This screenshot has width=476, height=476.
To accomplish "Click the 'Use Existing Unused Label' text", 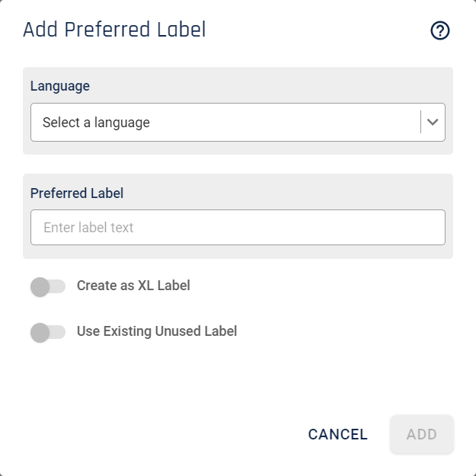I will (157, 331).
